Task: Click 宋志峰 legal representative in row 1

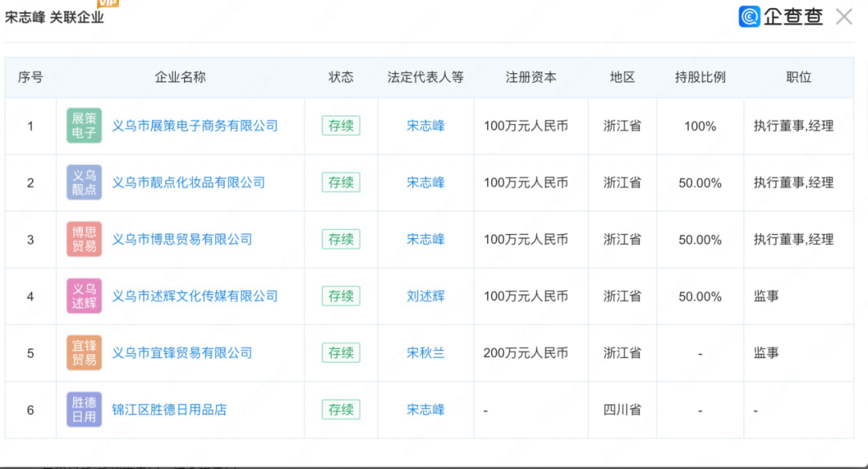Action: (x=425, y=125)
